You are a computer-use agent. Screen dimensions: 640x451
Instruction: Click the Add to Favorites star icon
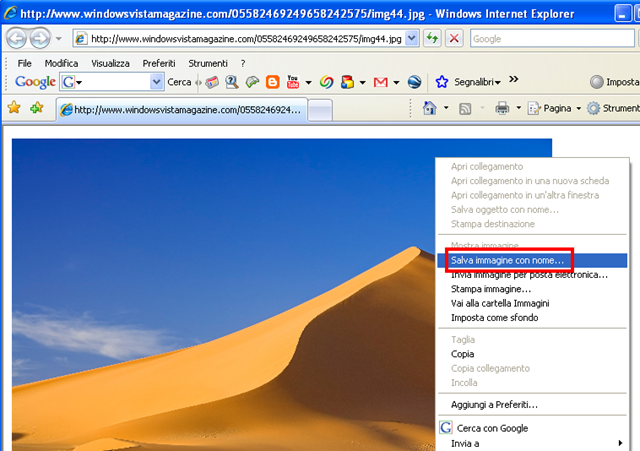pyautogui.click(x=36, y=108)
